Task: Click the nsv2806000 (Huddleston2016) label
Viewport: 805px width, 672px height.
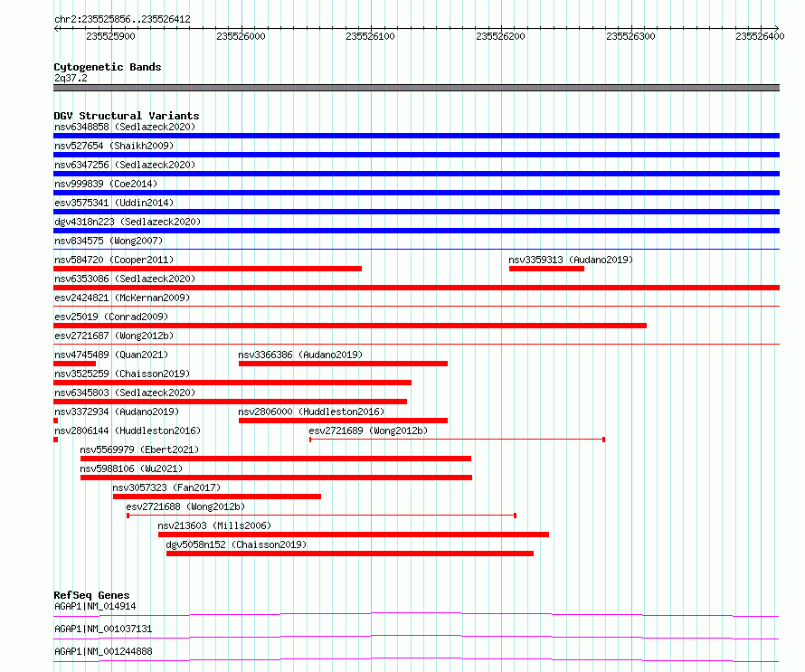Action: (311, 412)
